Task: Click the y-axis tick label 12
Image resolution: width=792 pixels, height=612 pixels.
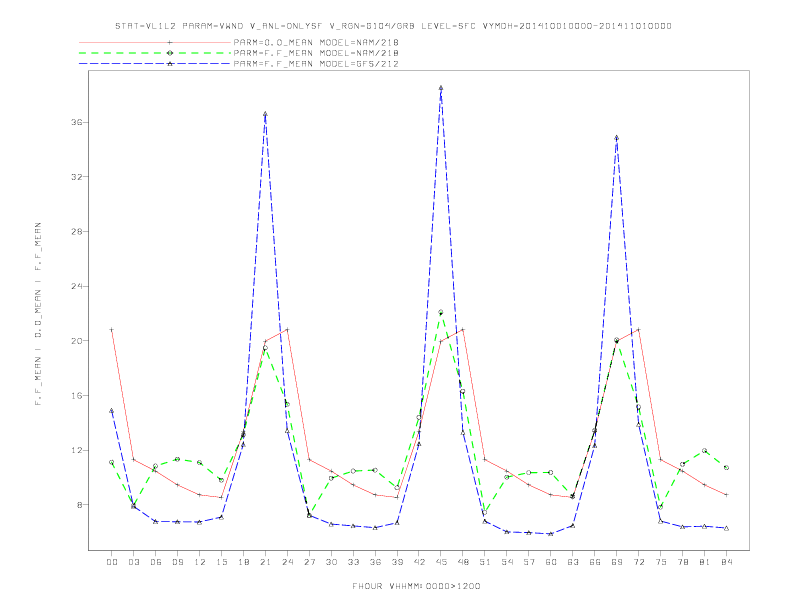Action: (x=77, y=450)
